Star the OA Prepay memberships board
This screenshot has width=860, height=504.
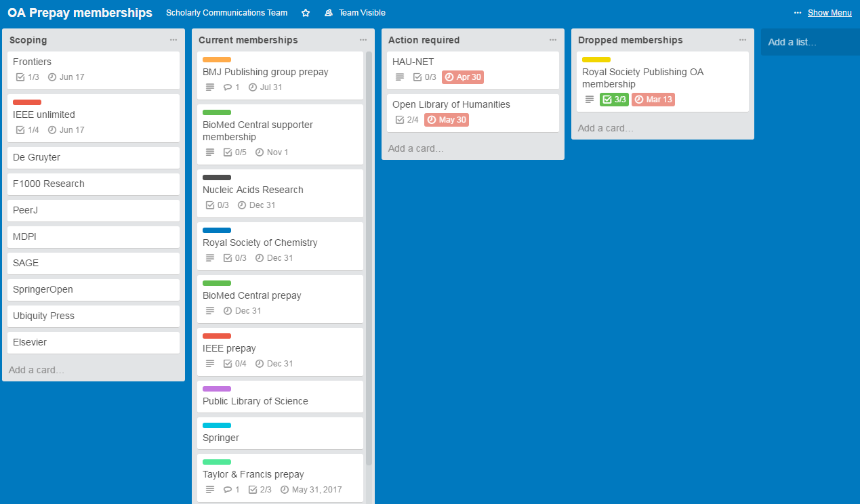pyautogui.click(x=306, y=13)
